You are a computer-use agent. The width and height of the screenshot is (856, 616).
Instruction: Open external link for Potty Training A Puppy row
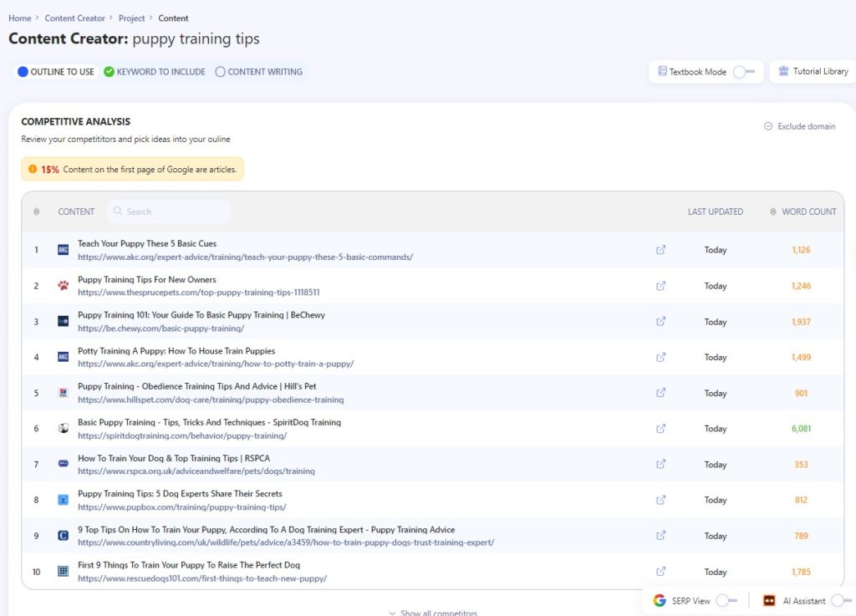point(660,358)
